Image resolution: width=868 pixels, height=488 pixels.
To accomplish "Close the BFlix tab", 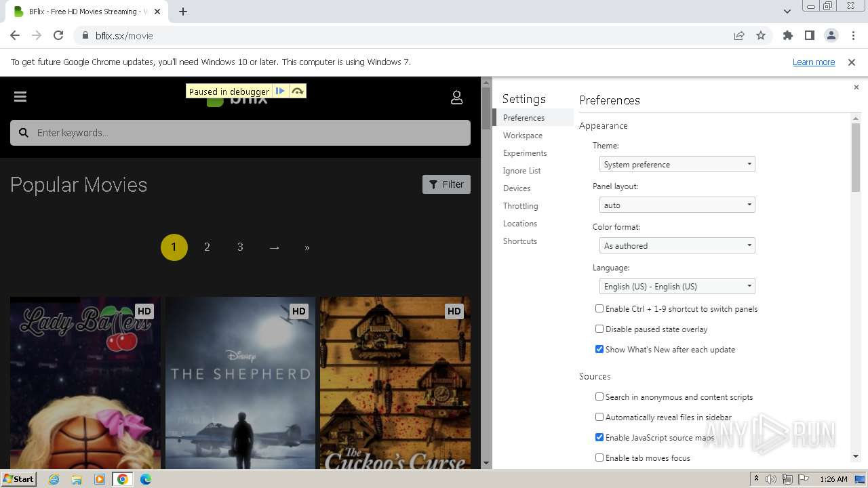I will click(157, 12).
